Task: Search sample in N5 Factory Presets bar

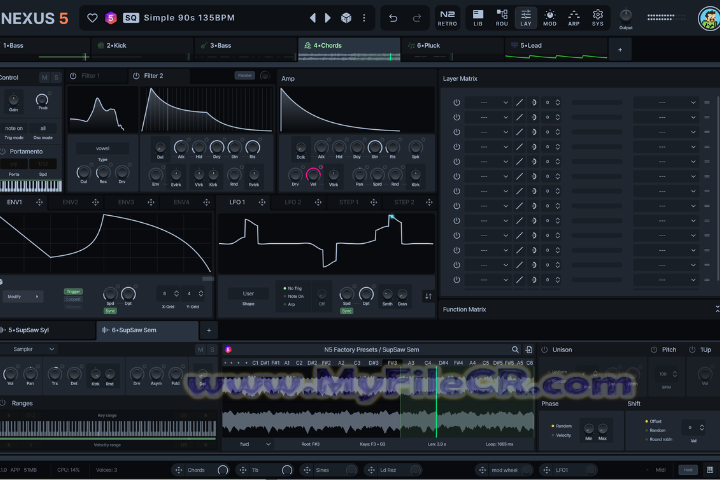Action: (x=515, y=350)
